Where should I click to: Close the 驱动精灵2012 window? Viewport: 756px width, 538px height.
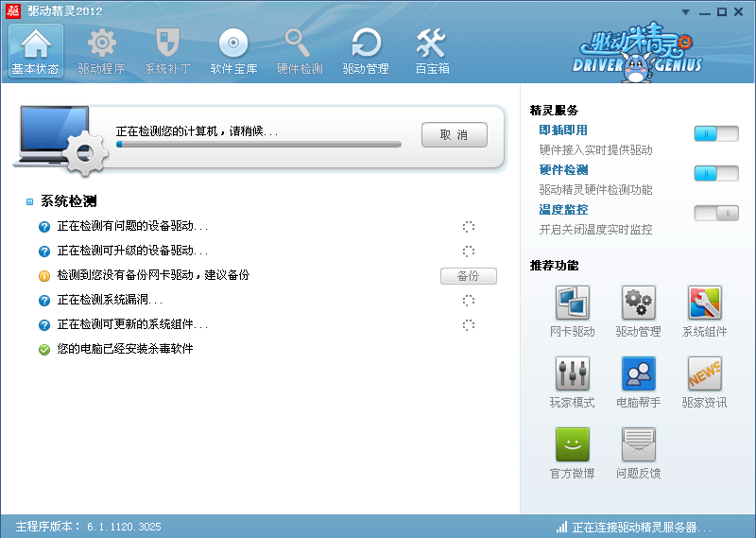[x=738, y=12]
